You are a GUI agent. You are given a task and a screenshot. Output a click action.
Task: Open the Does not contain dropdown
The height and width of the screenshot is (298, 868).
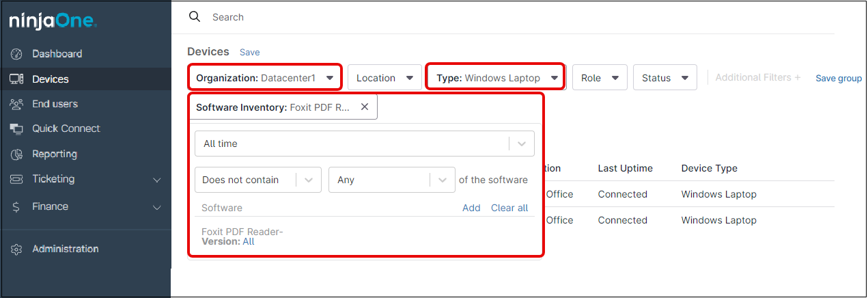point(308,180)
